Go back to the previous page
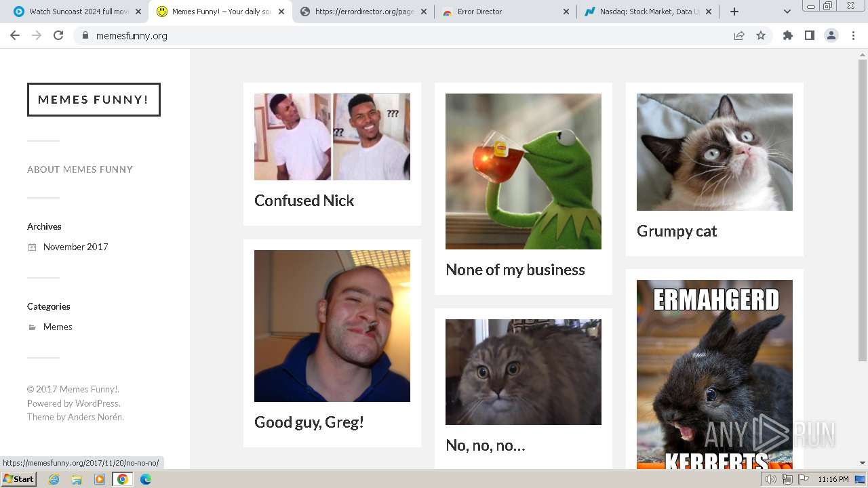Image resolution: width=868 pixels, height=488 pixels. click(x=15, y=35)
